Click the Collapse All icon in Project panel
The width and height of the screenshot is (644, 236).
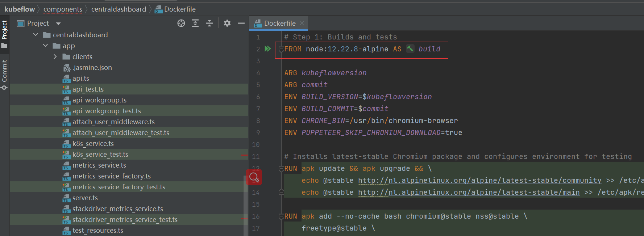[x=209, y=24]
